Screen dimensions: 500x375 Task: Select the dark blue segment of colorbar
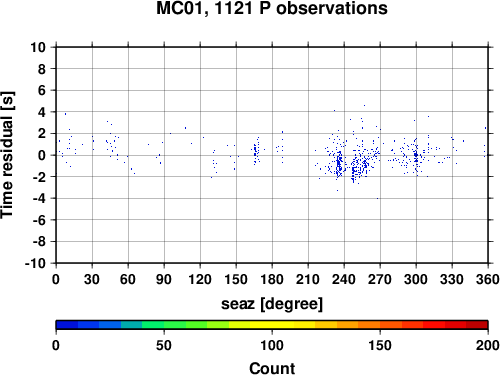(x=67, y=325)
